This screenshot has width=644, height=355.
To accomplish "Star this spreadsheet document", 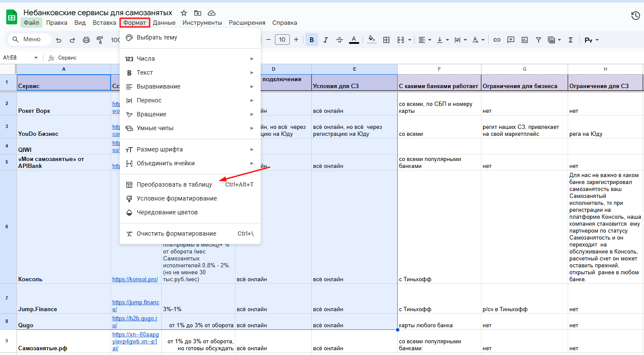I will click(184, 13).
